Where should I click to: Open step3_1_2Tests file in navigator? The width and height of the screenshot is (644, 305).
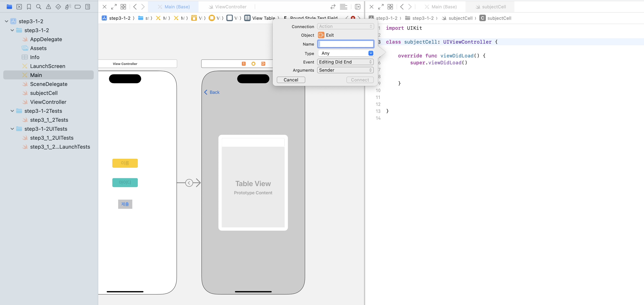click(49, 120)
